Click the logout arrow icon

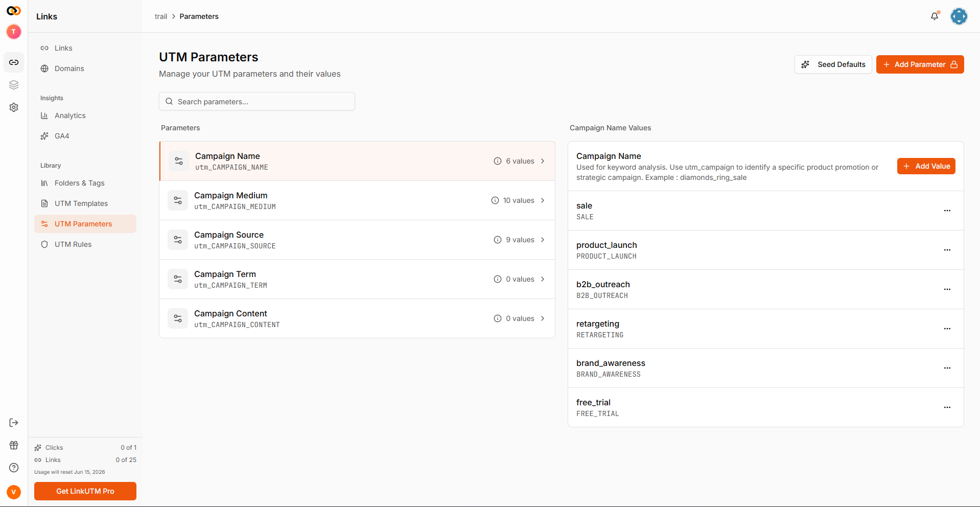tap(14, 423)
